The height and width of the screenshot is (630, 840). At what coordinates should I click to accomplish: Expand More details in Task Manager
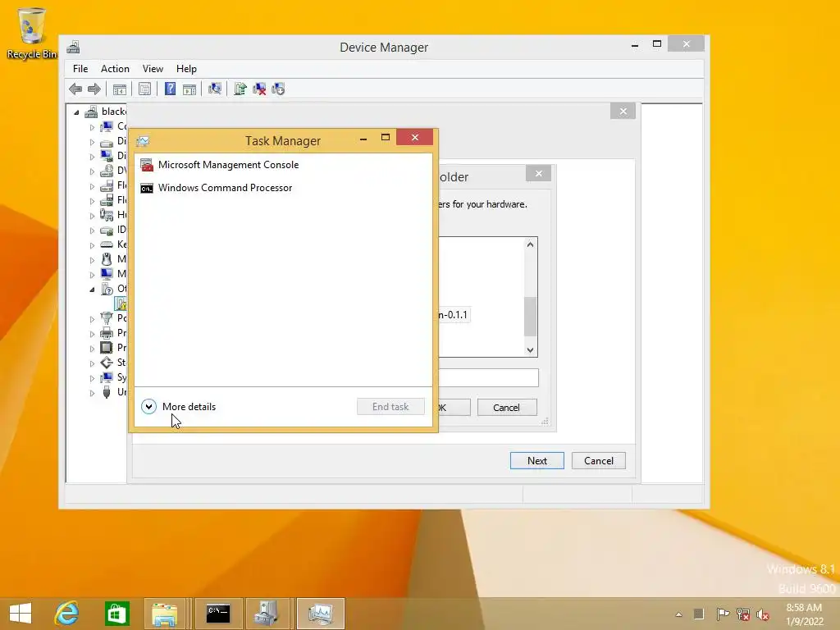click(x=179, y=407)
